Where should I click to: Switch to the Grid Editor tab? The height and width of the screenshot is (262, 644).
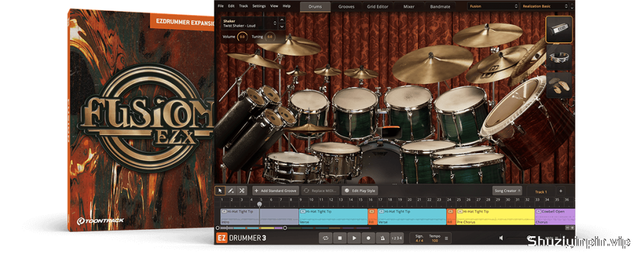pyautogui.click(x=377, y=6)
